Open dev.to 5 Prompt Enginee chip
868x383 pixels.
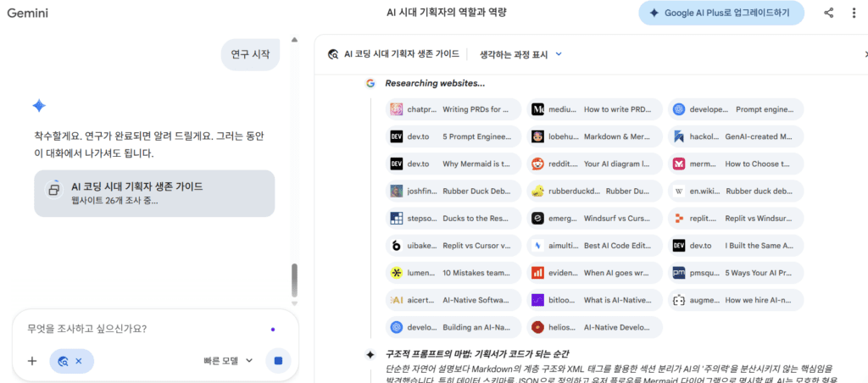click(x=453, y=136)
